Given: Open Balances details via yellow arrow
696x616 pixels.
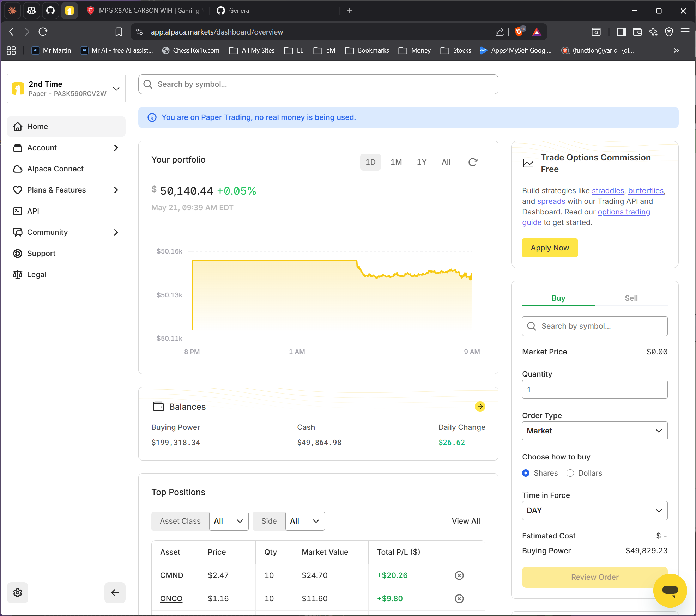Looking at the screenshot, I should (480, 407).
